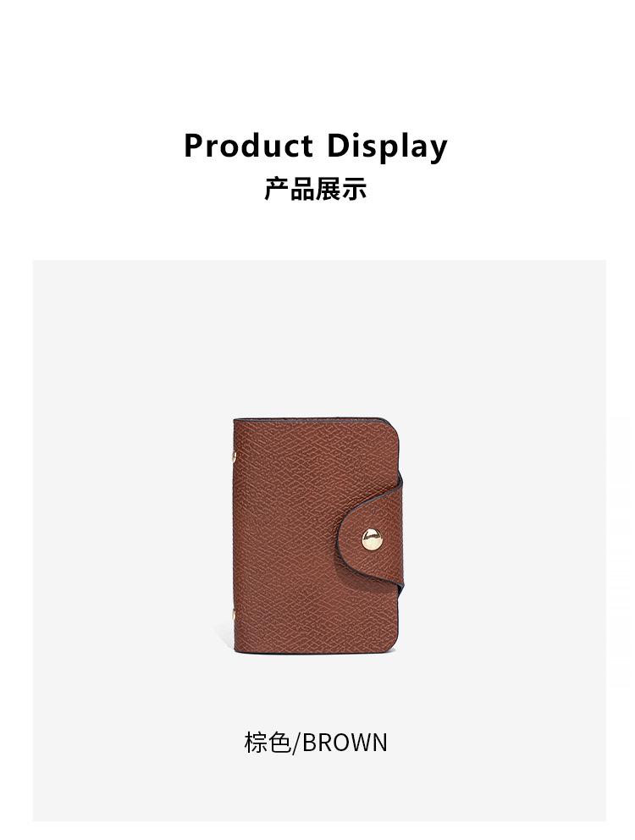Click the last character "示" of the subtitle
This screenshot has height=840, width=635.
point(354,189)
